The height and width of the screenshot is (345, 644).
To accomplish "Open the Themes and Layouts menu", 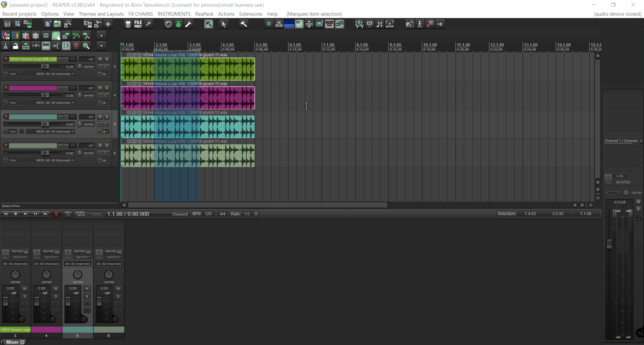I will tap(101, 14).
